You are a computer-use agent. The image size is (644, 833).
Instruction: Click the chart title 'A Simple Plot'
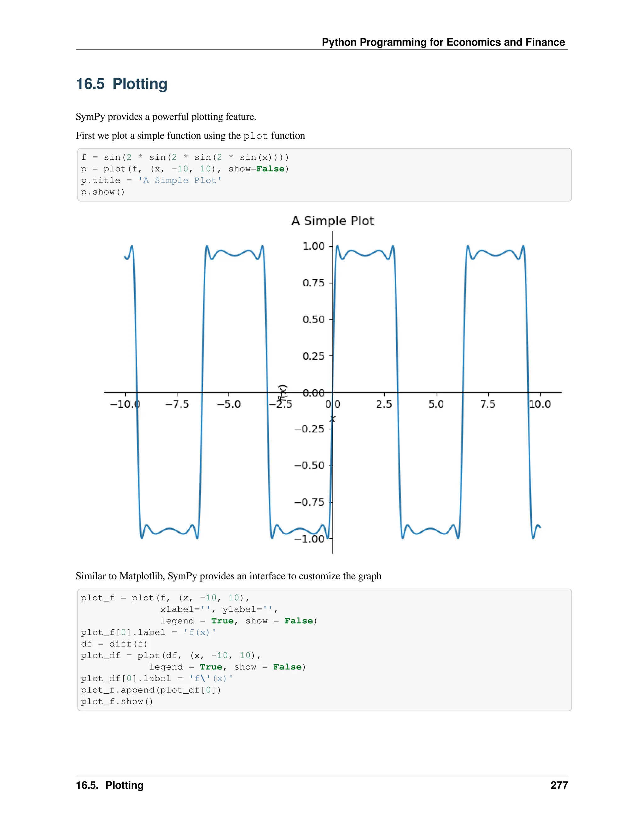point(332,221)
